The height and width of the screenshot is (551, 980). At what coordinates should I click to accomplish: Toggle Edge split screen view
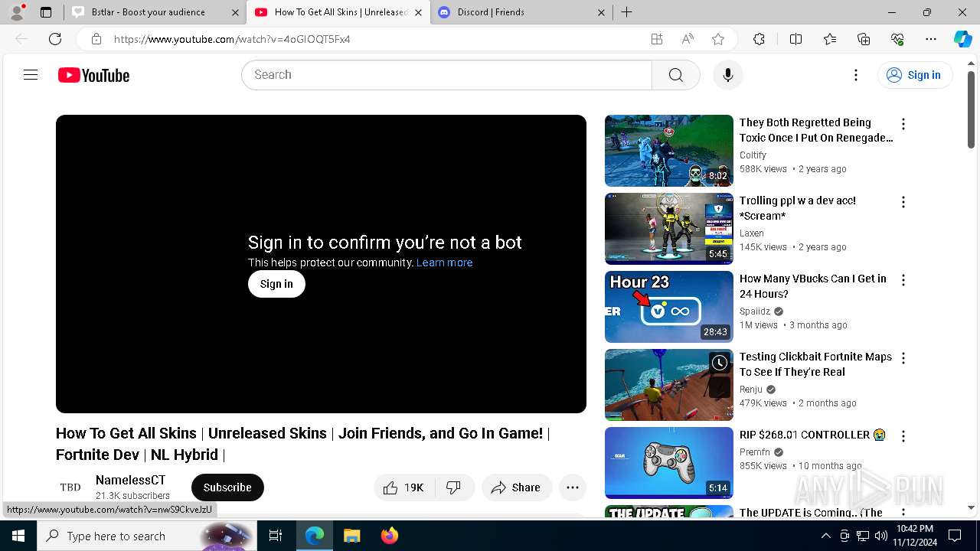tap(795, 39)
